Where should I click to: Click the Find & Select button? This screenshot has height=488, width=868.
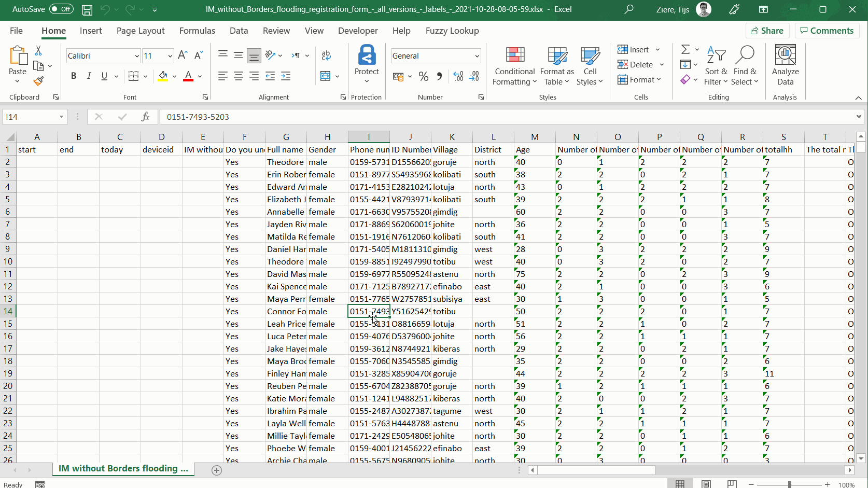point(745,66)
